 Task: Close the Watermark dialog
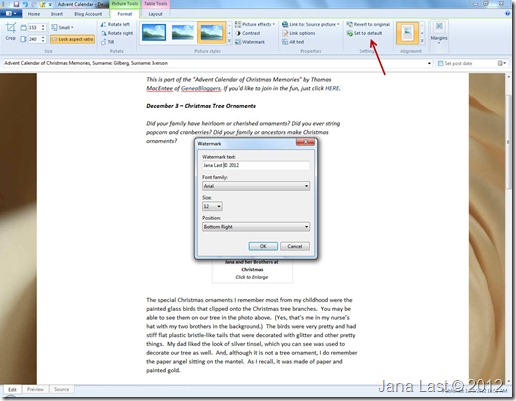coord(305,143)
